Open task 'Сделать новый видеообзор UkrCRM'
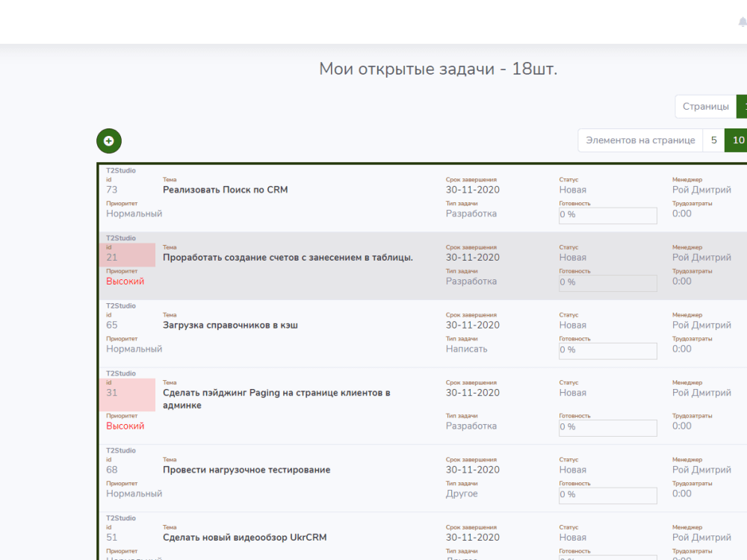 pyautogui.click(x=244, y=538)
